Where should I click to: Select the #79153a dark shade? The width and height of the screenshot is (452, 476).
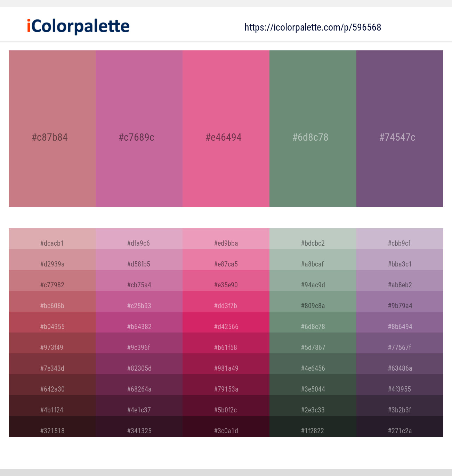(x=226, y=385)
